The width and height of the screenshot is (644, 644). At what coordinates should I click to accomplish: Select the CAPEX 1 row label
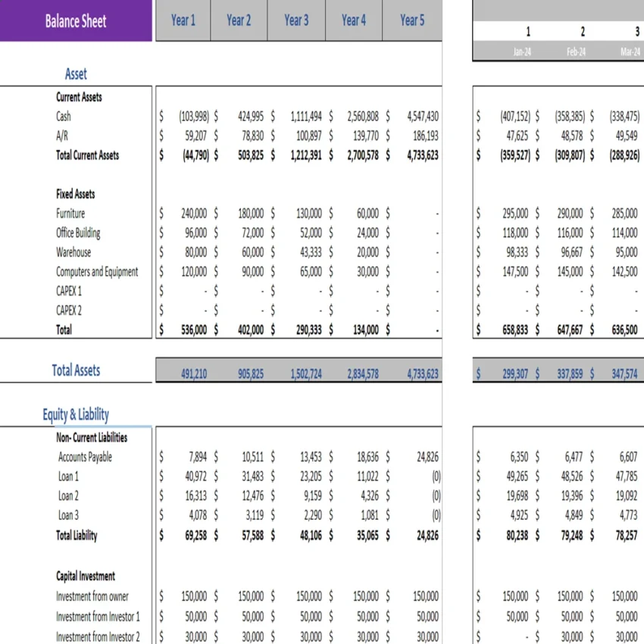click(68, 291)
